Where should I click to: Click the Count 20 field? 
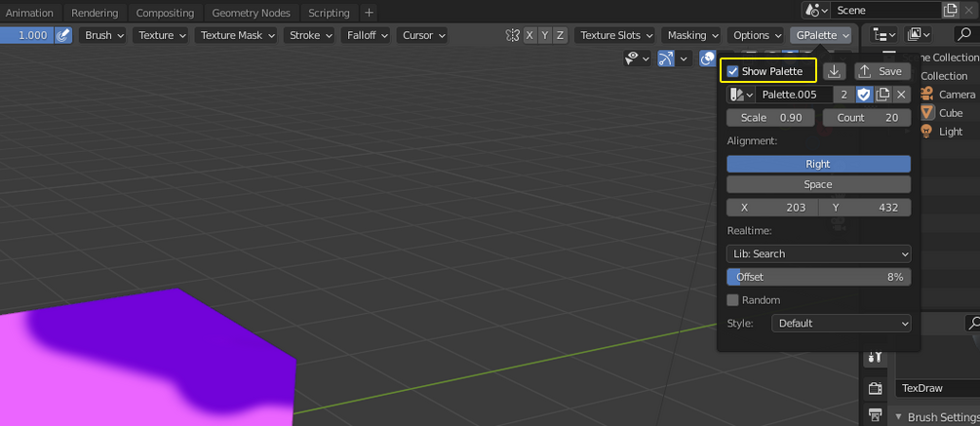coord(867,118)
